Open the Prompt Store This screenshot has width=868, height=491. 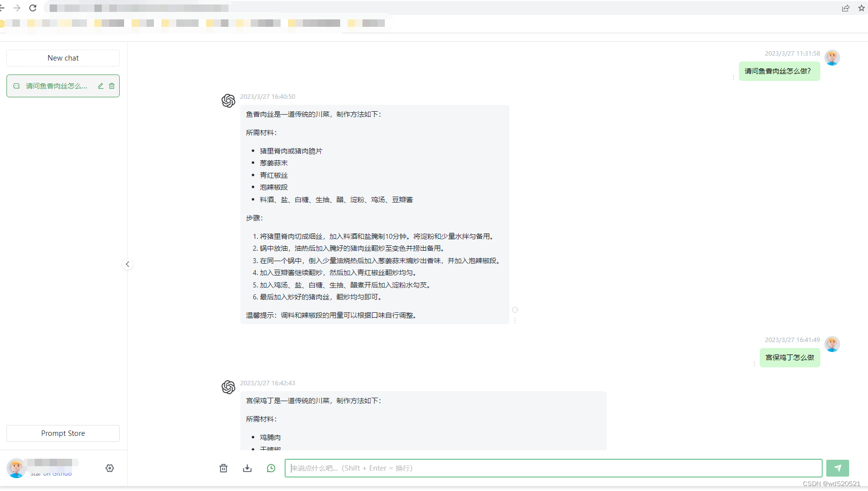[63, 433]
